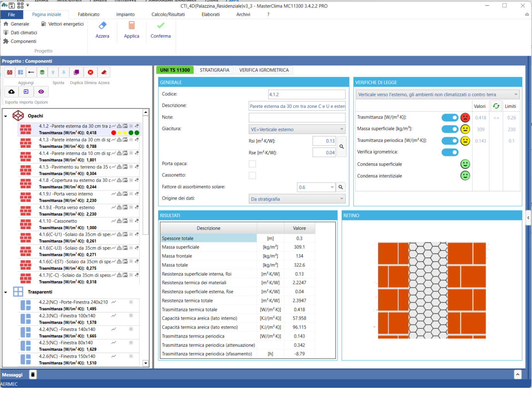Click brick icon of 4.1.3 Parete interna
Image resolution: width=532 pixels, height=406 pixels.
pyautogui.click(x=26, y=143)
